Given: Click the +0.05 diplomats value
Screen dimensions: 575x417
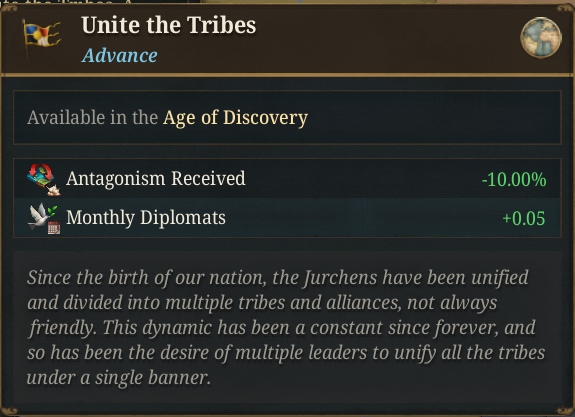Looking at the screenshot, I should pos(524,218).
